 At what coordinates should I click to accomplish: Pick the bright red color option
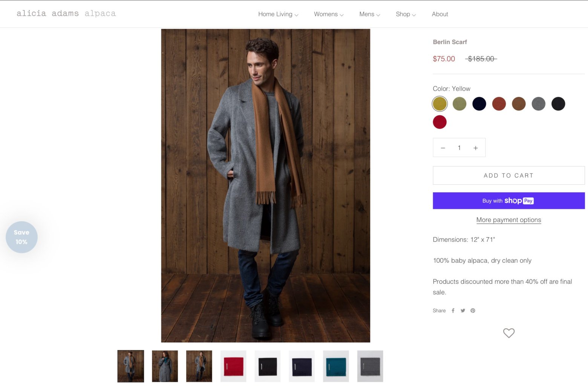pos(439,122)
